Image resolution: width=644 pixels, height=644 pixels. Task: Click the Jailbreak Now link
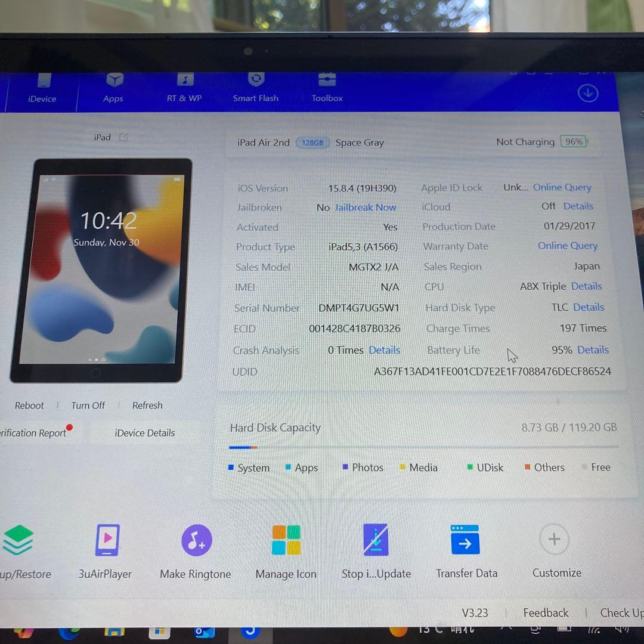tap(366, 207)
